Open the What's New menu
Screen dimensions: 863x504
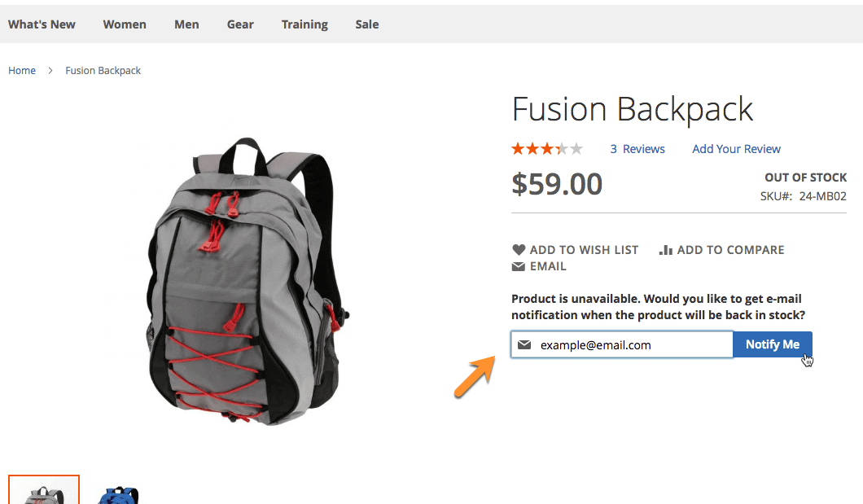42,24
